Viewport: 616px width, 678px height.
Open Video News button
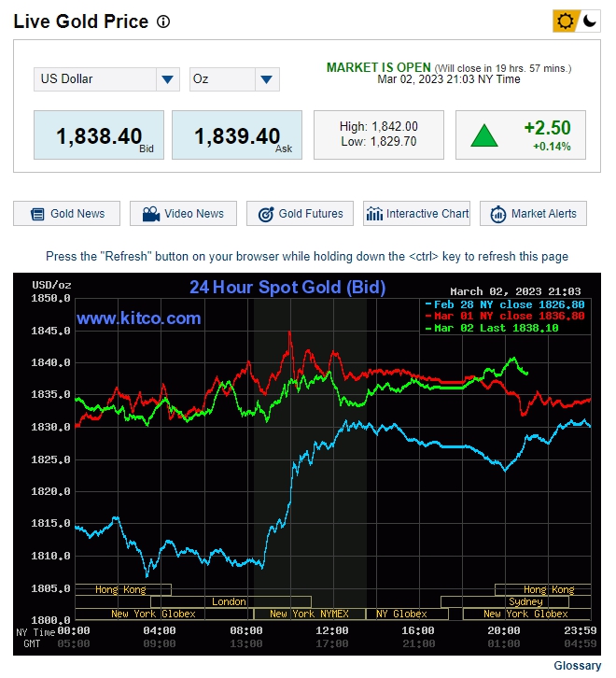[183, 214]
